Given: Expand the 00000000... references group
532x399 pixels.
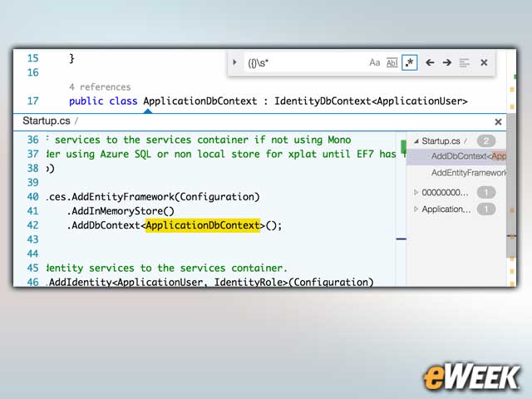Looking at the screenshot, I should click(x=416, y=192).
